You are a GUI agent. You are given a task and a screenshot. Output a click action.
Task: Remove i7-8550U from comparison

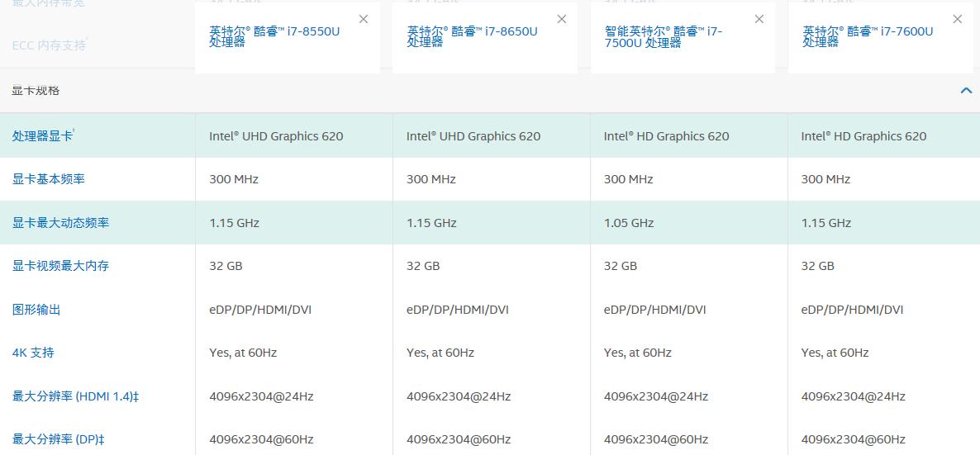(363, 19)
